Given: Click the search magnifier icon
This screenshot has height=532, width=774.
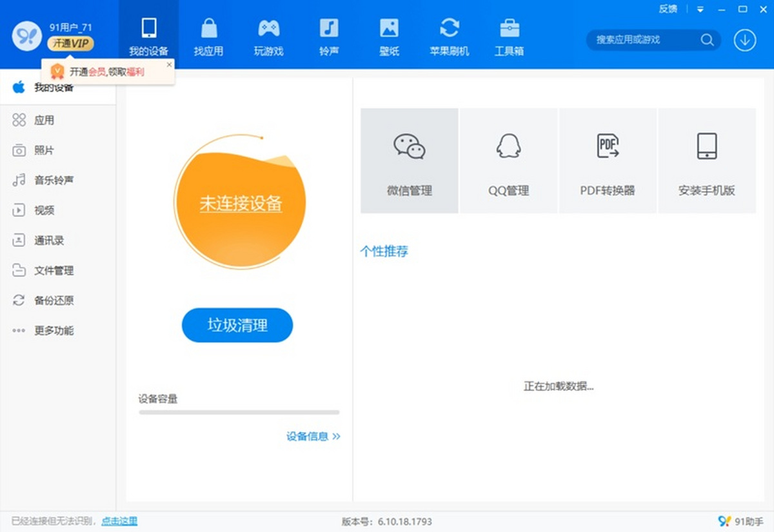Looking at the screenshot, I should click(x=707, y=40).
